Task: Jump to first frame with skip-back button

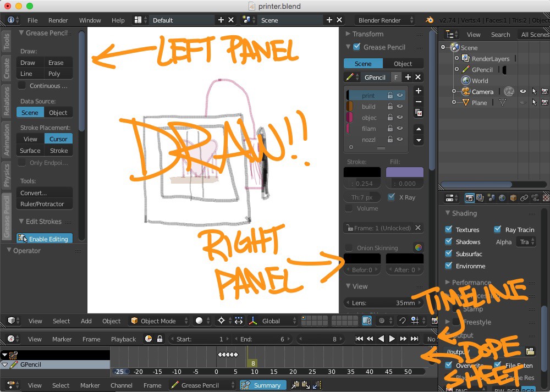Action: tap(359, 339)
